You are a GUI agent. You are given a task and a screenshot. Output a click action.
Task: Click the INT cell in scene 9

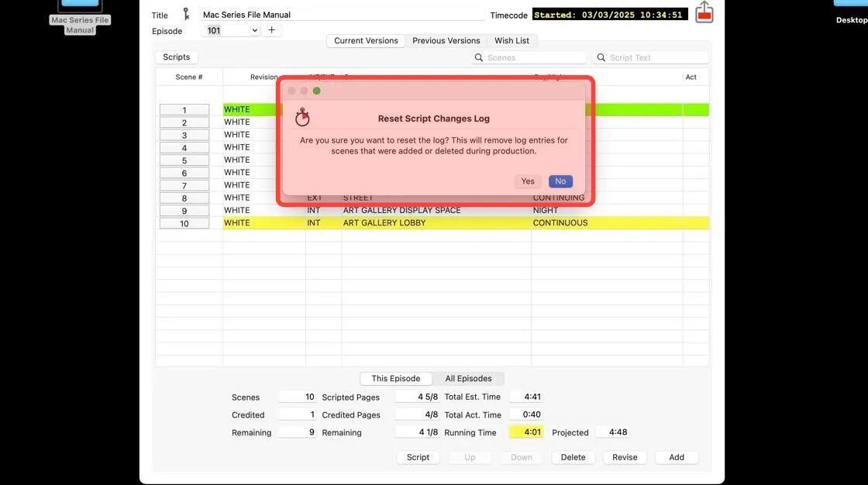pos(323,211)
